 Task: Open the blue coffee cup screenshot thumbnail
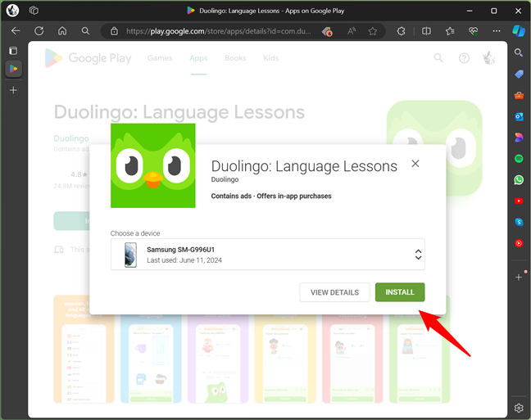151,359
